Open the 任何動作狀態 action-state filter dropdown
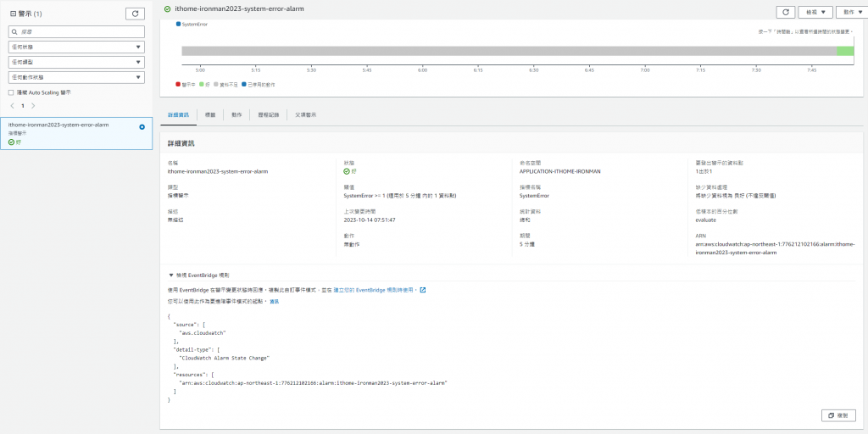 tap(76, 77)
